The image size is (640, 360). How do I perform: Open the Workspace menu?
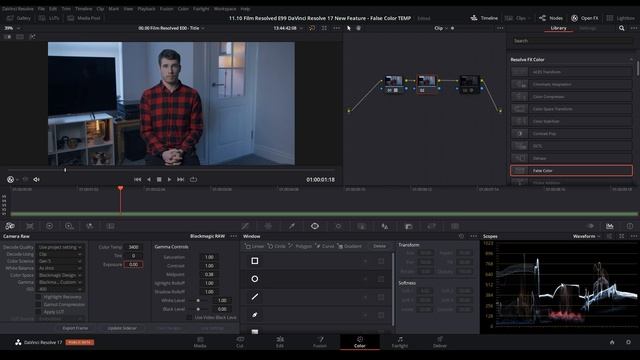[224, 9]
